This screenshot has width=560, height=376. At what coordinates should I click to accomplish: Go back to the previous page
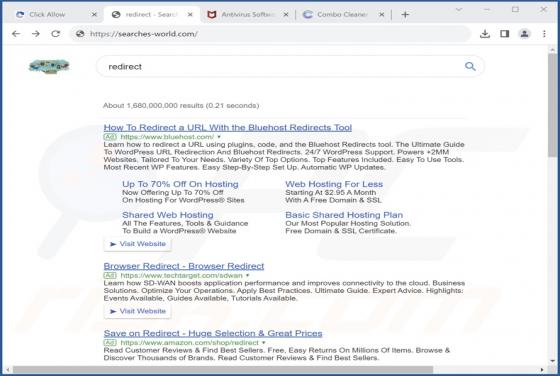[16, 34]
